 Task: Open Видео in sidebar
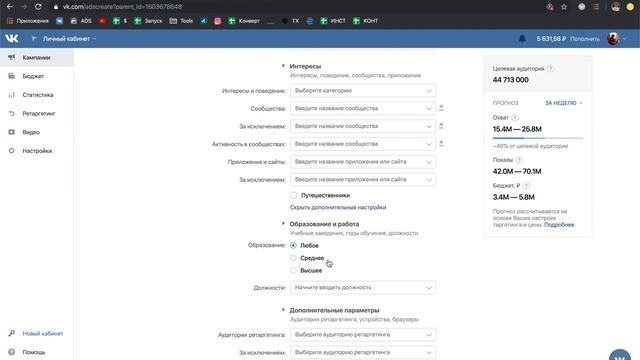point(37,132)
